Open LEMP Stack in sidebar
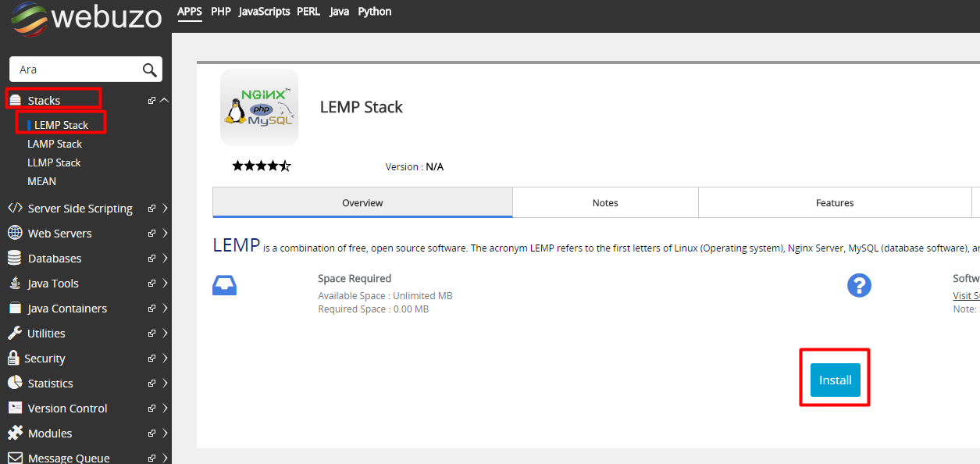 coord(61,125)
